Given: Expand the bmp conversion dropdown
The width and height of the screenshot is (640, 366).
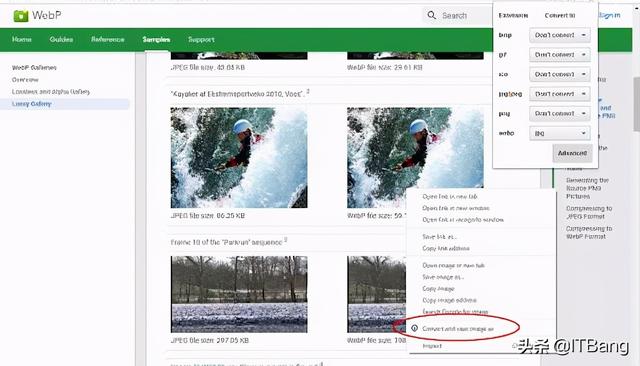Looking at the screenshot, I should click(x=560, y=35).
